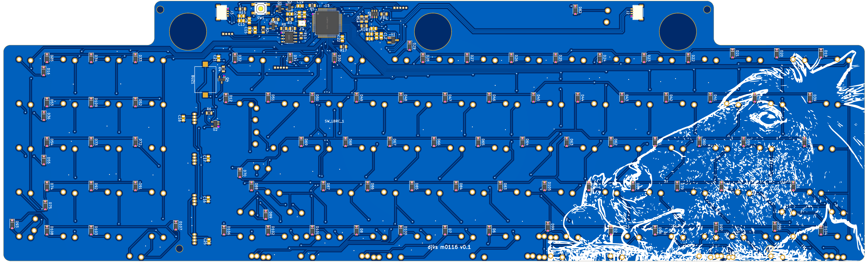Select diode D12 below the buzzer
This screenshot has width=868, height=262.
pyautogui.click(x=226, y=98)
